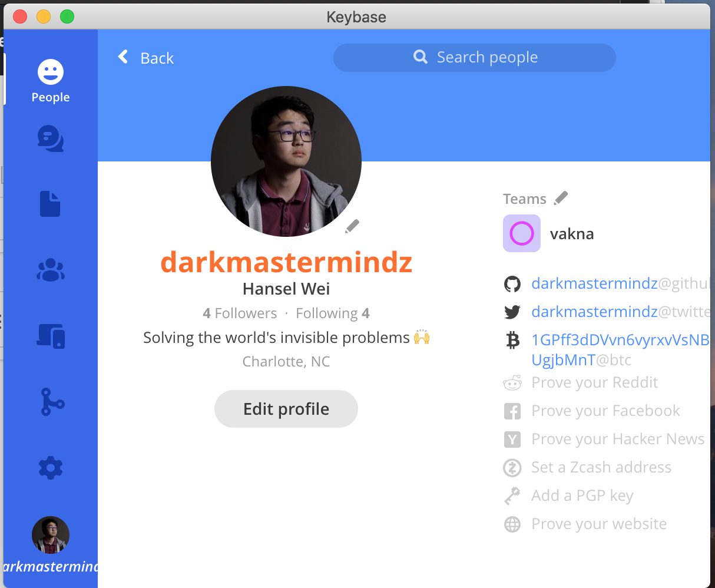The height and width of the screenshot is (588, 715).
Task: Open the Git icon in sidebar
Action: [x=52, y=402]
